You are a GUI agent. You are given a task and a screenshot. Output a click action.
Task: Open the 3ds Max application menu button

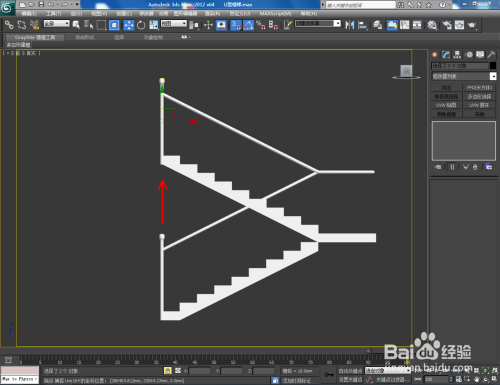tap(7, 7)
